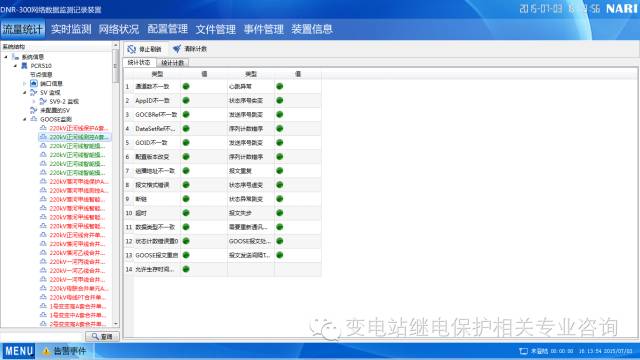Select the 220kV一河丙线合并 tree item
The height and width of the screenshot is (360, 640).
(x=78, y=262)
